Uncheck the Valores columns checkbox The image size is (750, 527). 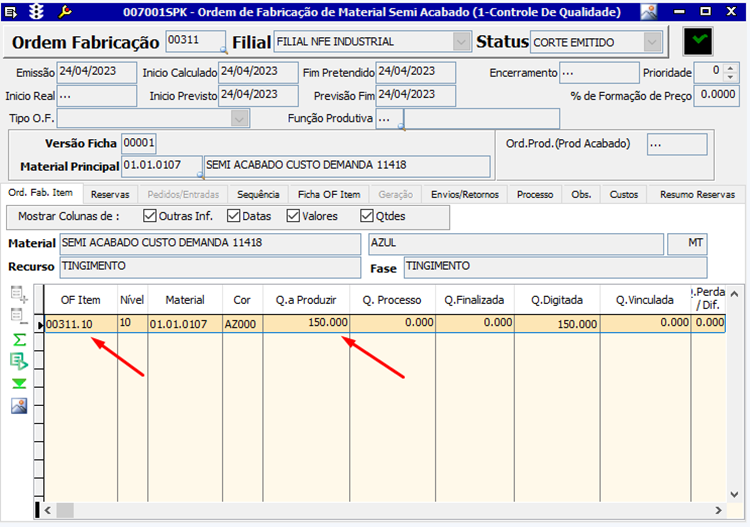click(293, 216)
